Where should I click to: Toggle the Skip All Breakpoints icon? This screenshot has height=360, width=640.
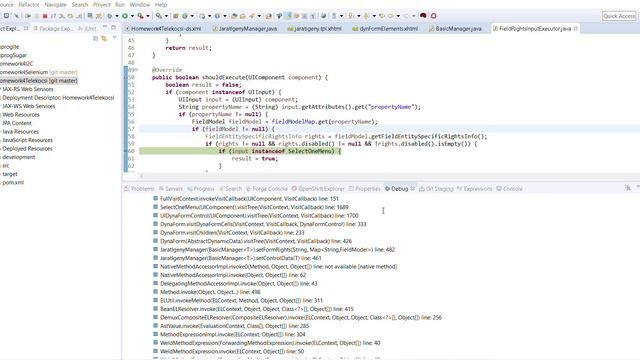(x=16, y=16)
